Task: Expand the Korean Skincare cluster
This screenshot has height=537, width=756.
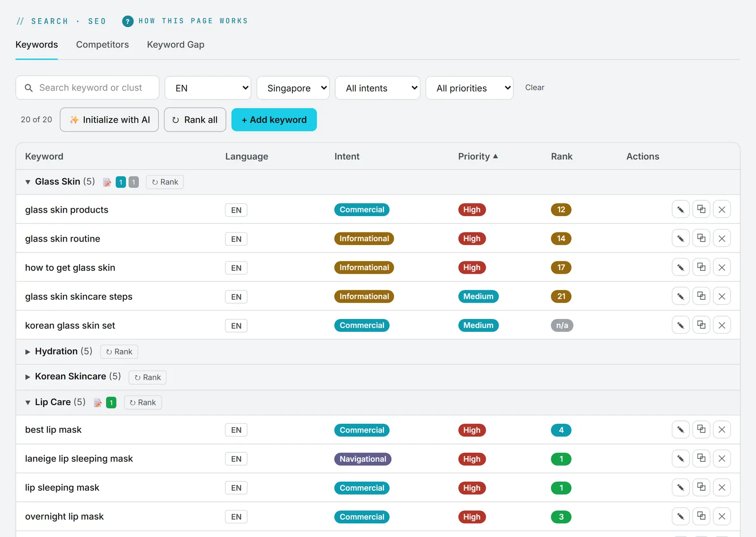Action: pos(28,377)
